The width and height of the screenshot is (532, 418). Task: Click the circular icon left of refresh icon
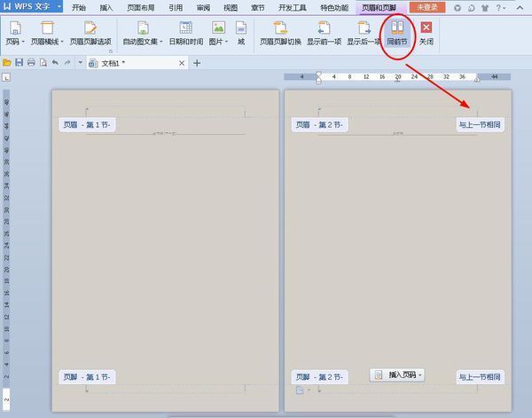coord(458,8)
